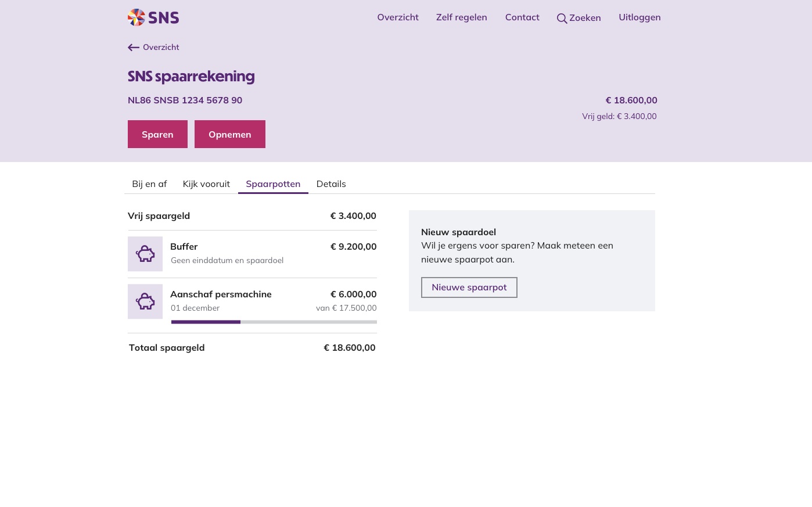Click the € 6.000,00 persmachine amount
This screenshot has height=507, width=812.
point(353,294)
